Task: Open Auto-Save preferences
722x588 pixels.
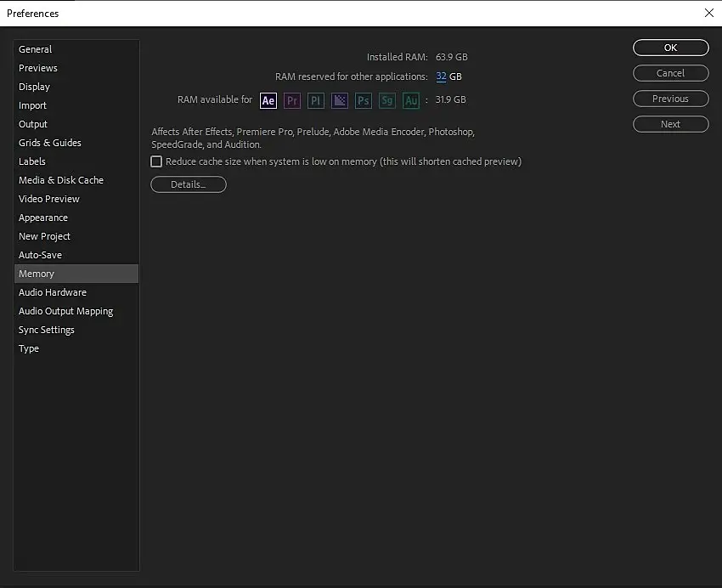Action: tap(76, 255)
